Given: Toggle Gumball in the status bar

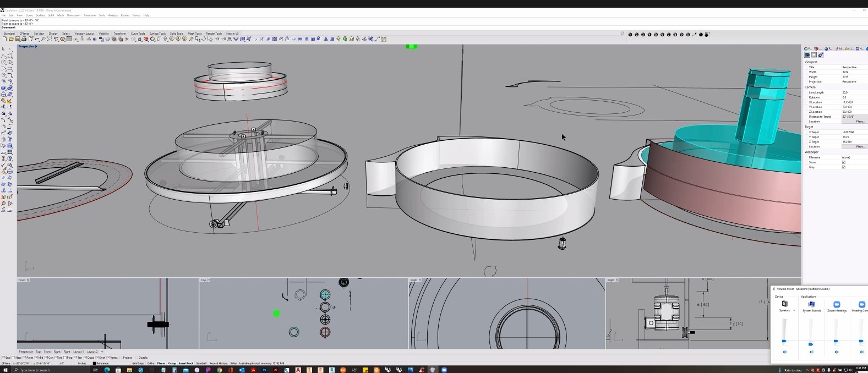Looking at the screenshot, I should pyautogui.click(x=201, y=364).
